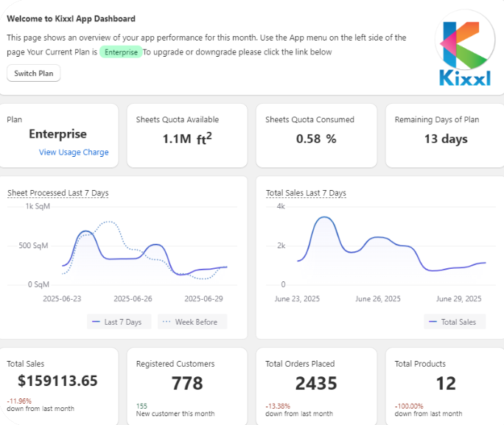
Task: Click the Switch Plan button
Action: click(34, 74)
